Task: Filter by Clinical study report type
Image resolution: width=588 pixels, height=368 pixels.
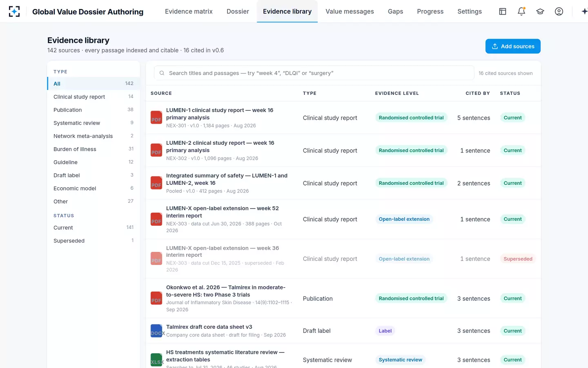Action: tap(94, 96)
